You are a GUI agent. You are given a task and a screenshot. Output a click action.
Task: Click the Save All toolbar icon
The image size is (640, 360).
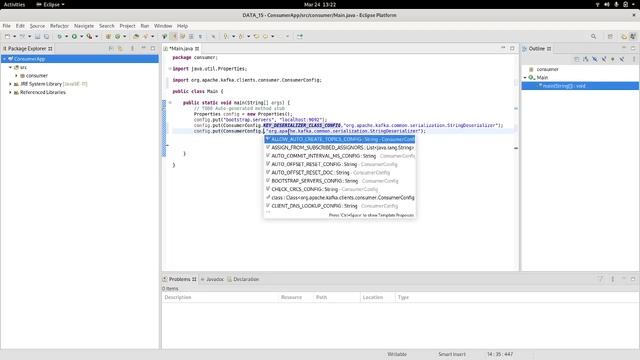pos(46,36)
